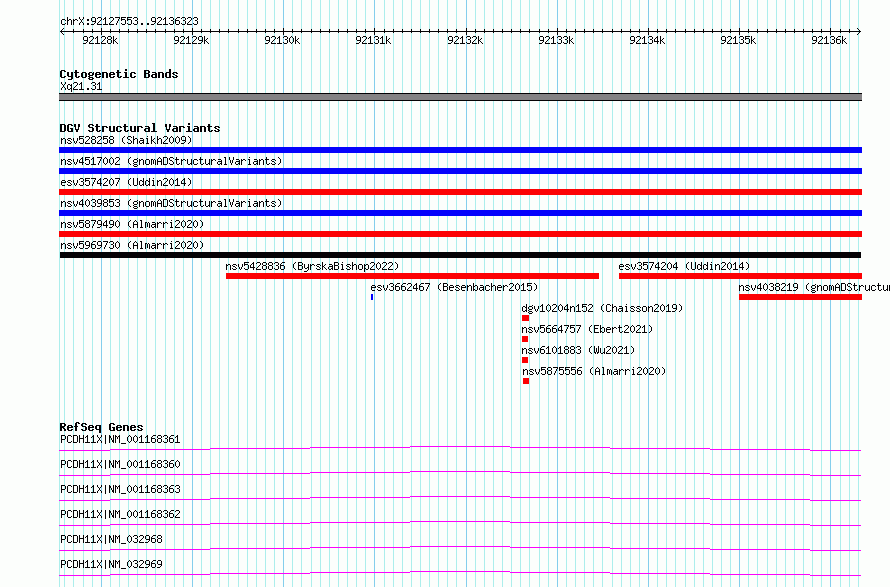Click the black bar under nsv5969730
This screenshot has width=890, height=587.
(x=460, y=255)
